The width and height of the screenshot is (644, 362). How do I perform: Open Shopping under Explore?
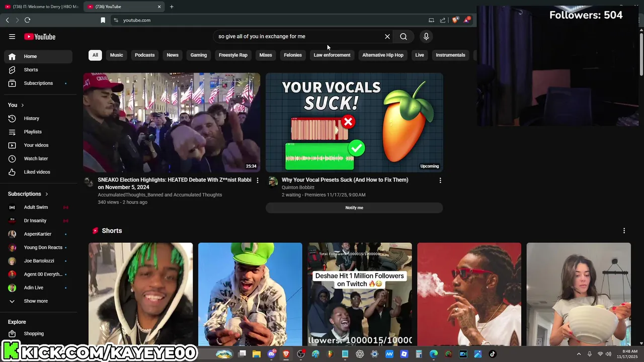[38, 333]
